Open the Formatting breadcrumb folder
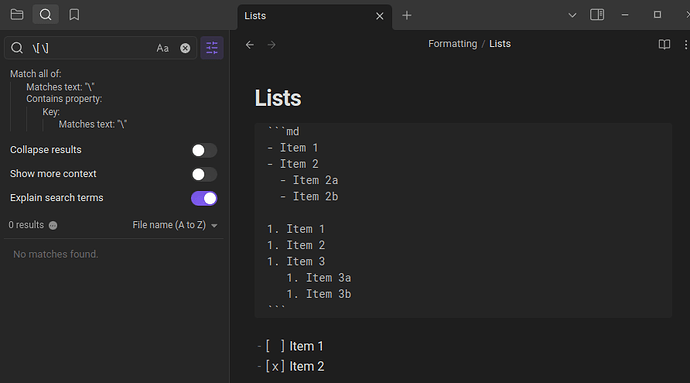690x383 pixels. [452, 44]
